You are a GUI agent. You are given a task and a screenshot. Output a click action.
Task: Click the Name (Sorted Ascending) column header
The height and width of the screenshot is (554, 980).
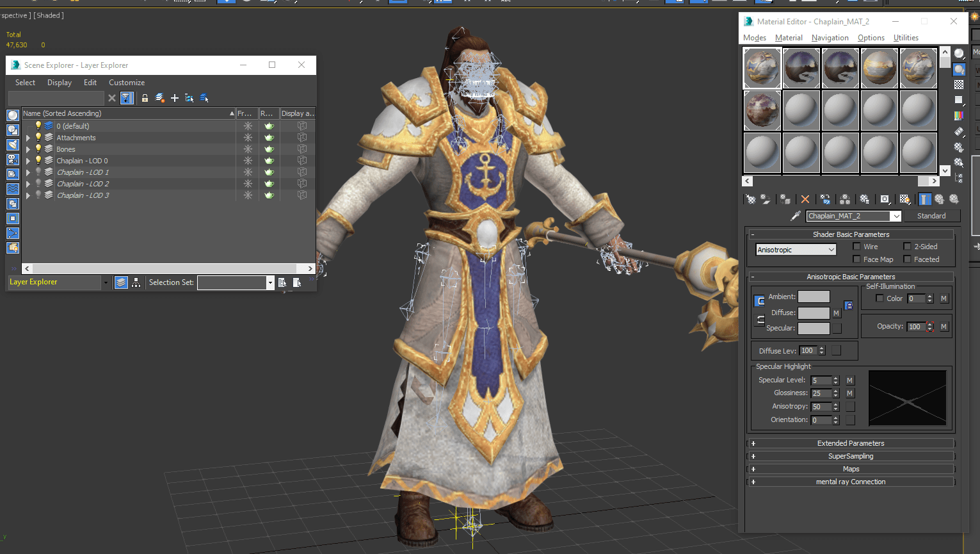pyautogui.click(x=129, y=113)
